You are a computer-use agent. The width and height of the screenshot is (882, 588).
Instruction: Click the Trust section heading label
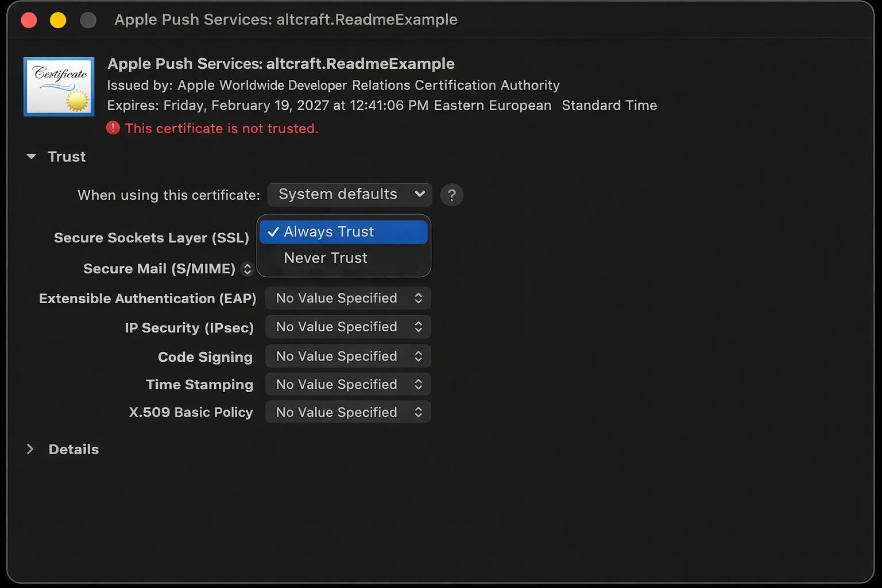[x=67, y=157]
